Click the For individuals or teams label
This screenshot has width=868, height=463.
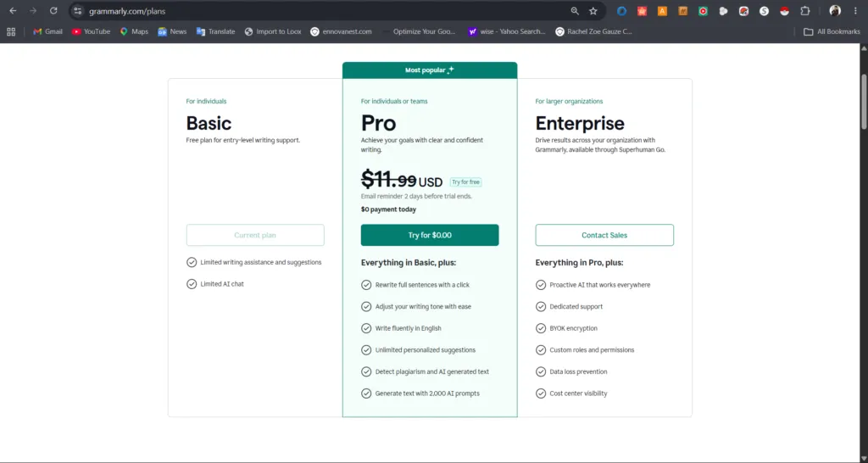394,102
